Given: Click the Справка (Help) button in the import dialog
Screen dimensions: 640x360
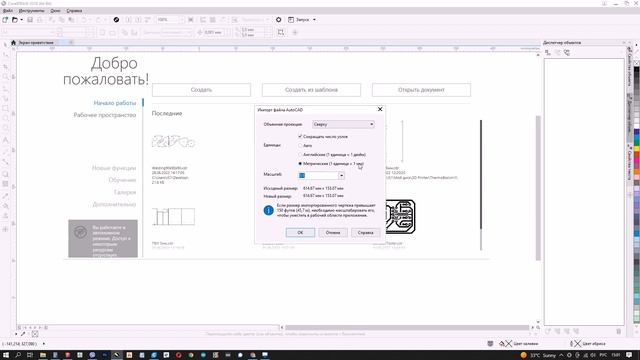Looking at the screenshot, I should coord(365,232).
